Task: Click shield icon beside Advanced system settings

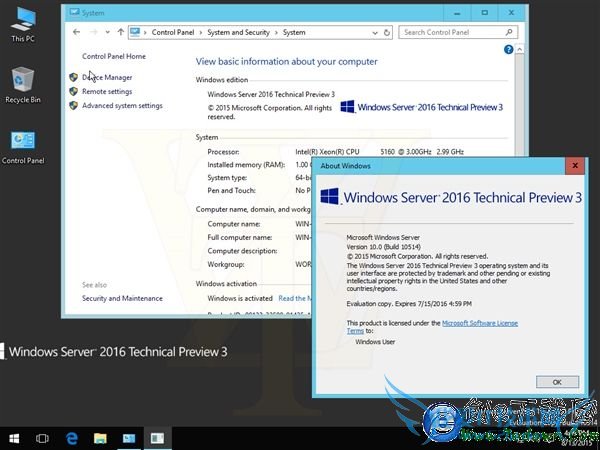Action: [73, 106]
